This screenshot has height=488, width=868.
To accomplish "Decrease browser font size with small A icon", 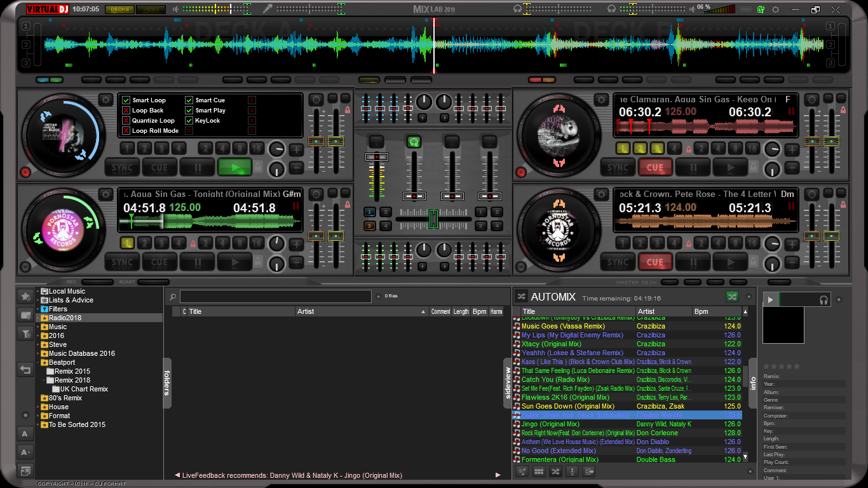I will pyautogui.click(x=25, y=434).
